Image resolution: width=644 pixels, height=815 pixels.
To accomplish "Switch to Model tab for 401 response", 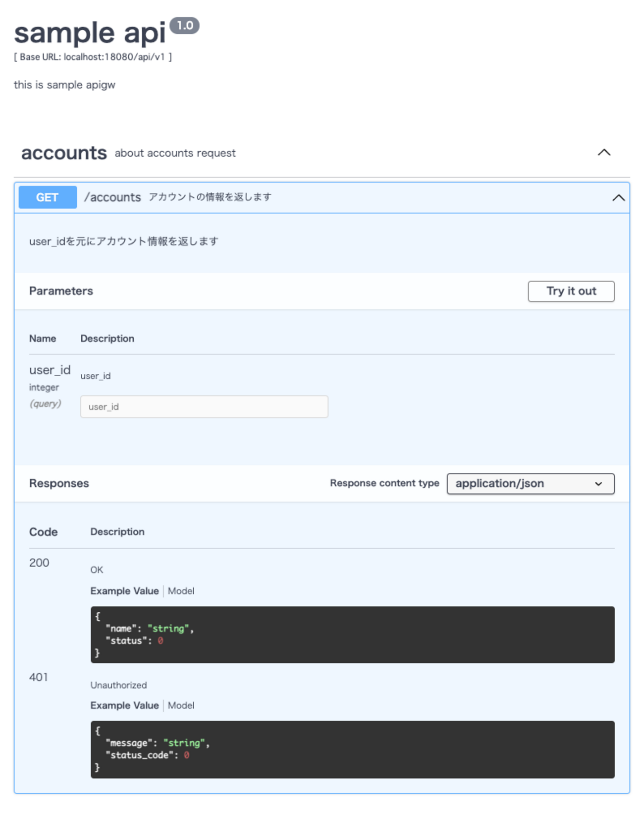I will pos(181,705).
